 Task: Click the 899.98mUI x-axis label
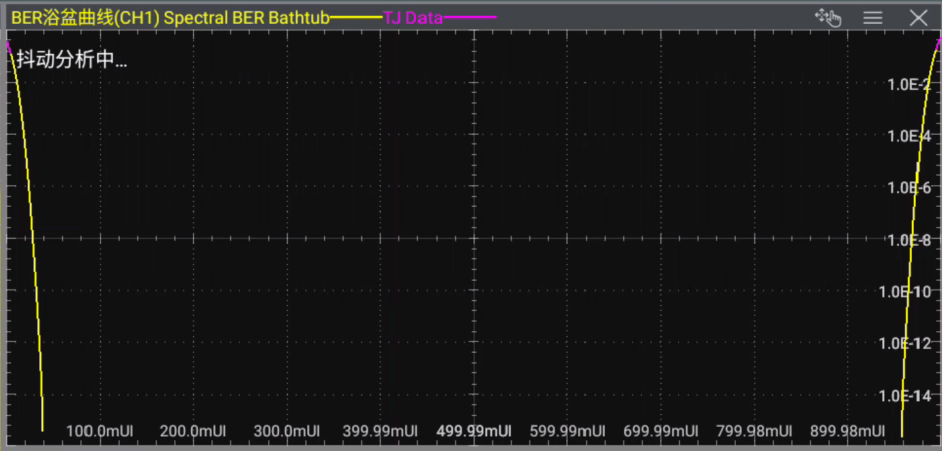click(848, 431)
